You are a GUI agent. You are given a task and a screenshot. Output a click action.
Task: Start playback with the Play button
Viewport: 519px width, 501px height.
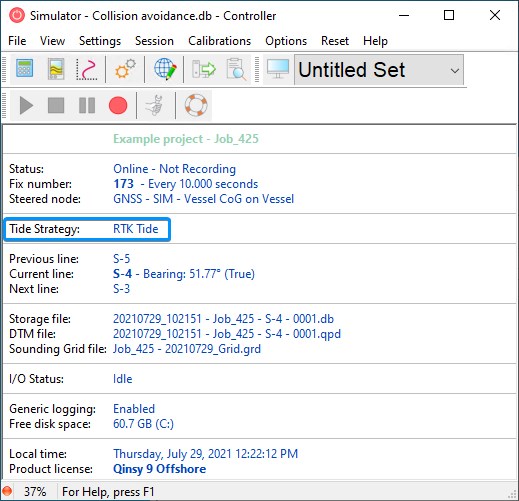pos(26,105)
